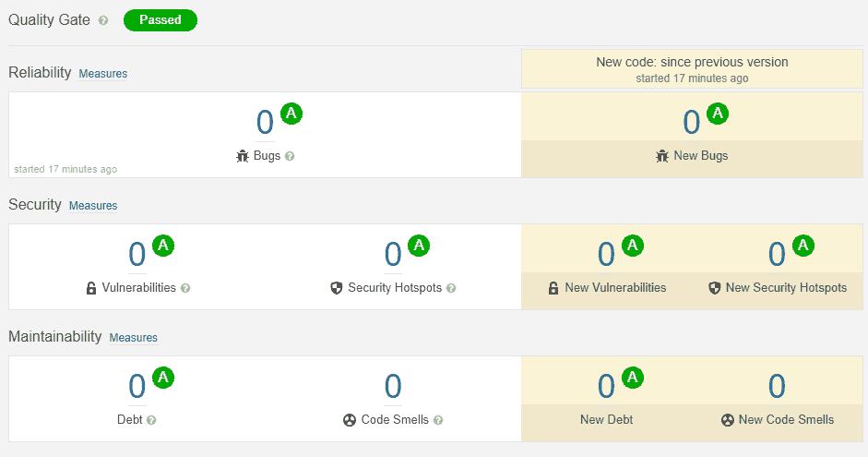Click the New Vulnerabilities label
Image resolution: width=868 pixels, height=457 pixels.
click(615, 288)
